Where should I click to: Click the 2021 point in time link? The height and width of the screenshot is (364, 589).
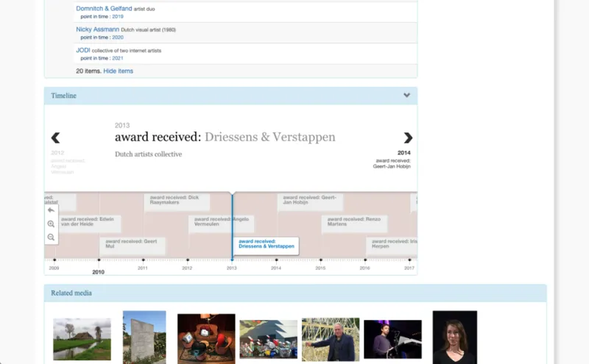click(118, 58)
